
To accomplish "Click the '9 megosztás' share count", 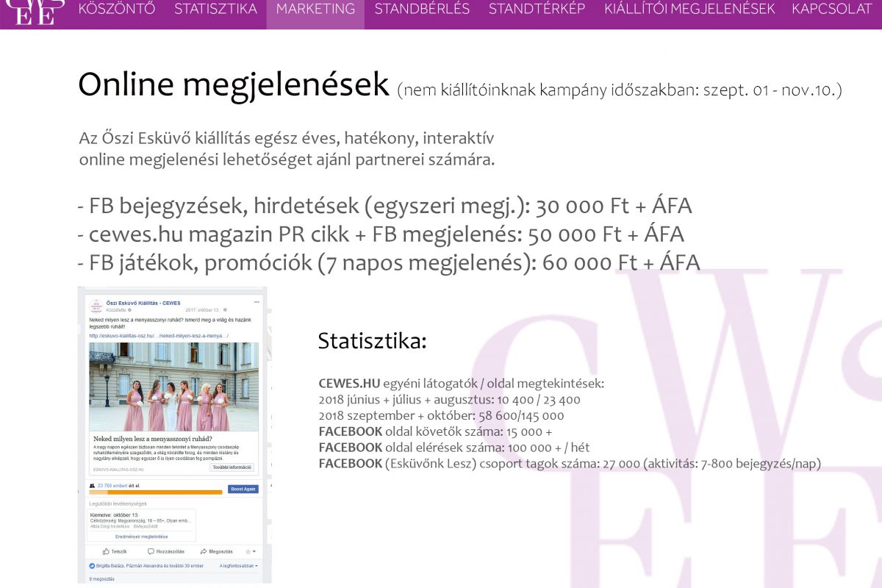I will (x=102, y=579).
